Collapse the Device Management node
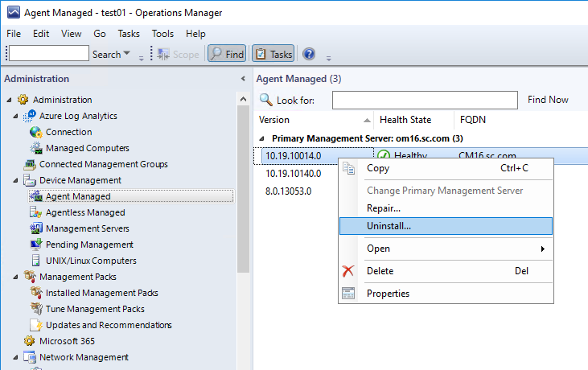The width and height of the screenshot is (588, 370). (15, 181)
